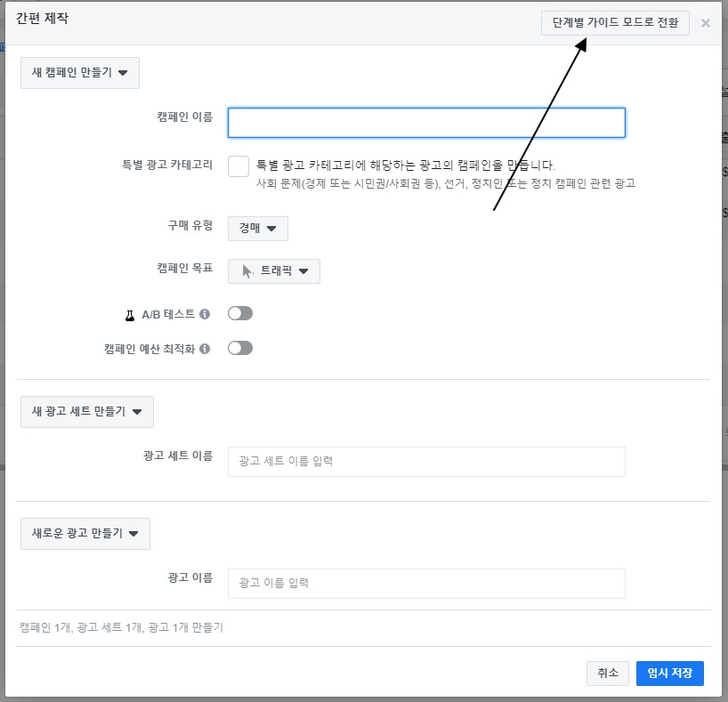Image resolution: width=728 pixels, height=702 pixels.
Task: Expand the 새 광고 세트 만들기 dropdown
Action: 86,411
